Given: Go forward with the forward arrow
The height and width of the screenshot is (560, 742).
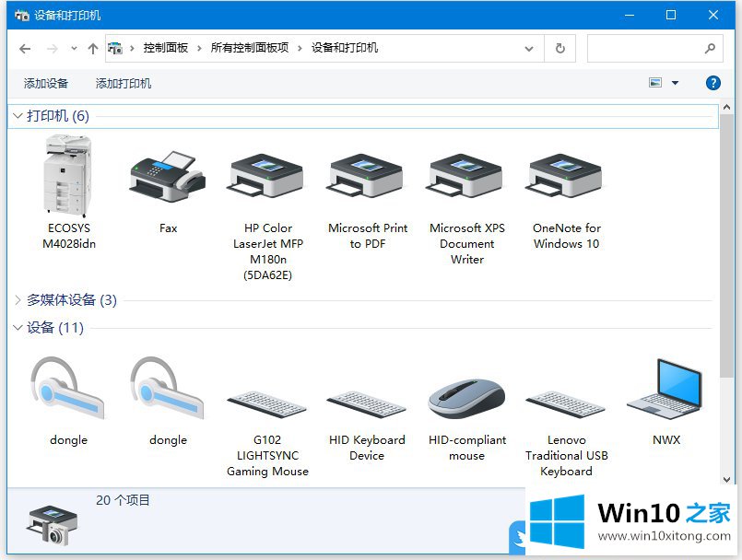Looking at the screenshot, I should [x=53, y=48].
